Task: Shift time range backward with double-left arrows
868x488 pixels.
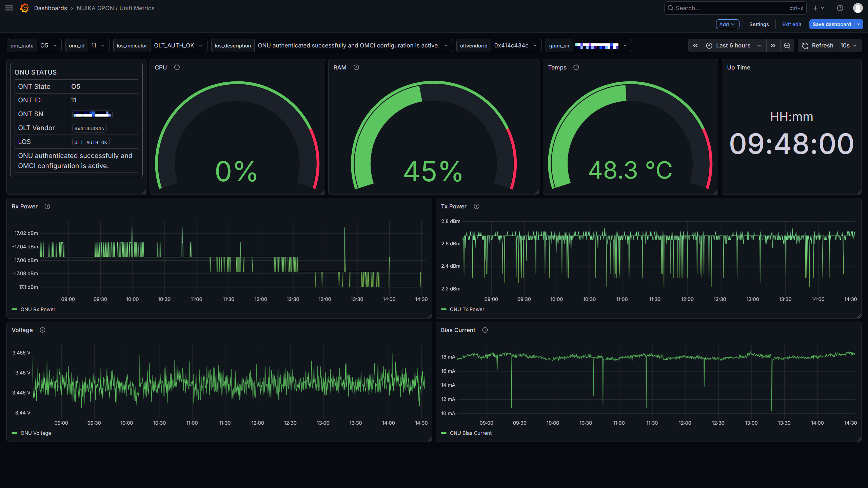Action: (695, 45)
